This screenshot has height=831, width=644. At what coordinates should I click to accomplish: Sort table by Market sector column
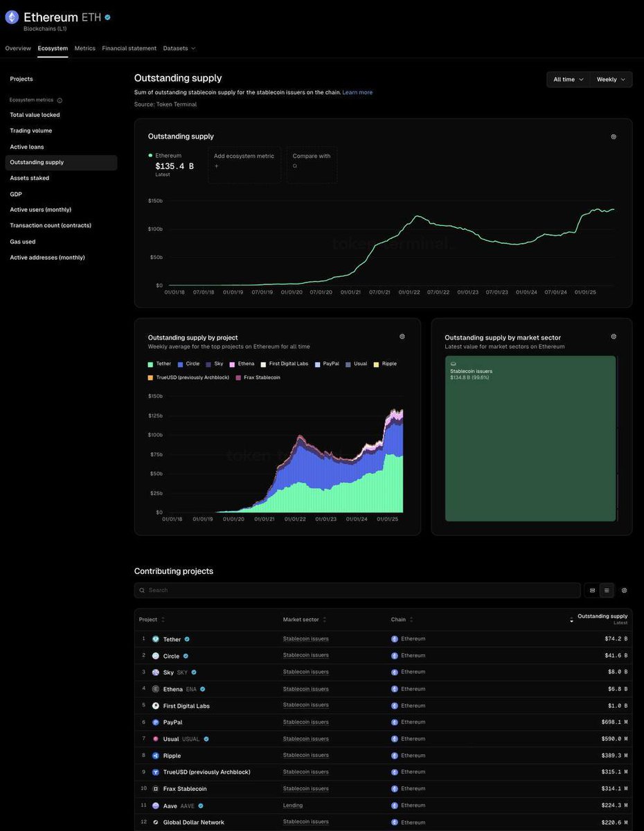305,620
